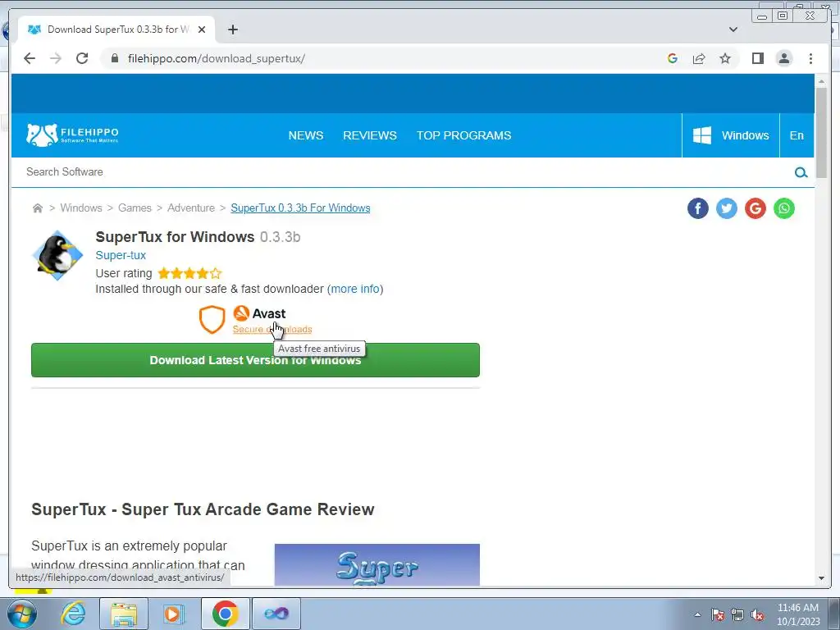The height and width of the screenshot is (630, 840).
Task: Reload the FileHippo page
Action: pyautogui.click(x=82, y=58)
